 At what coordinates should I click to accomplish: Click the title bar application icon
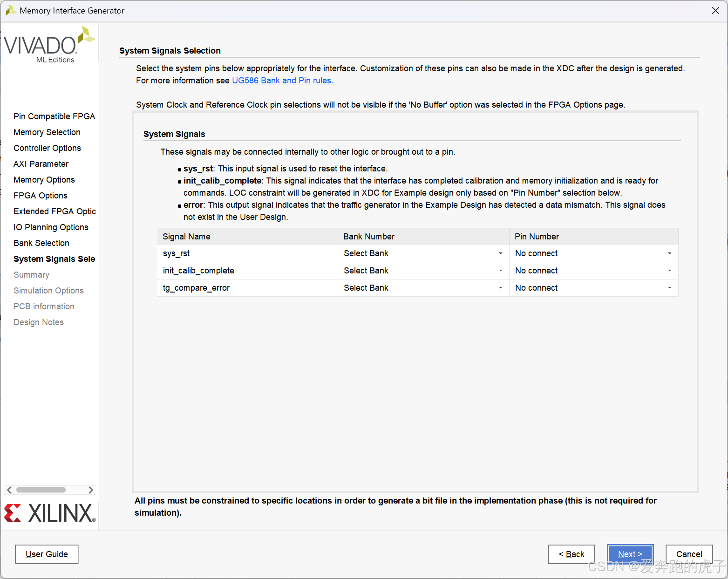[x=11, y=10]
